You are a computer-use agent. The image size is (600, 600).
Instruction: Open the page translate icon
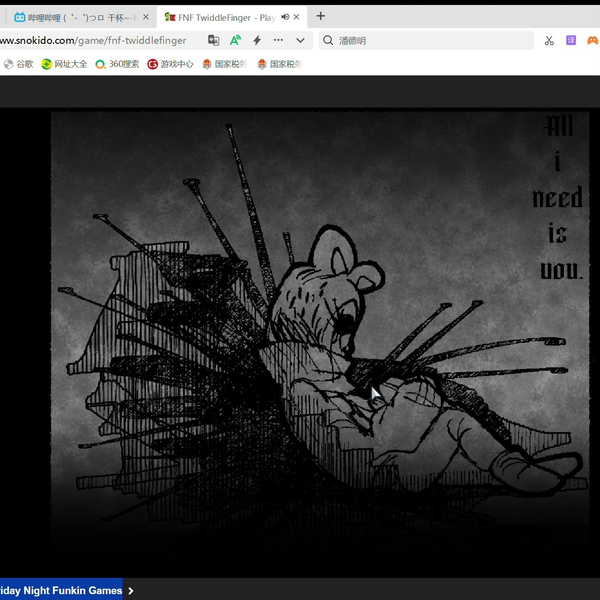pos(214,40)
